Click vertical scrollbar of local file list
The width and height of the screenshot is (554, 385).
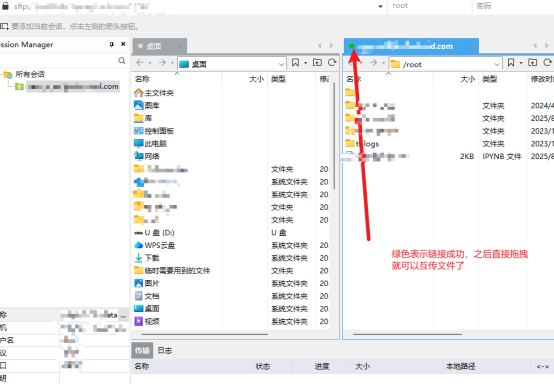point(334,136)
